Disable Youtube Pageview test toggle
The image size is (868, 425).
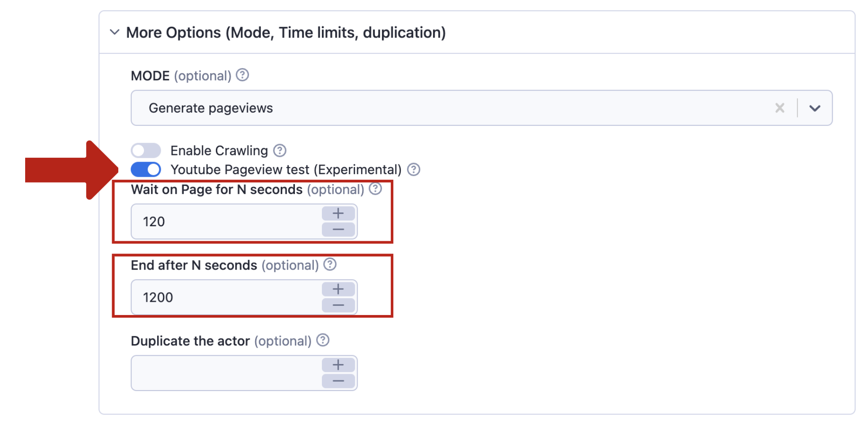146,170
